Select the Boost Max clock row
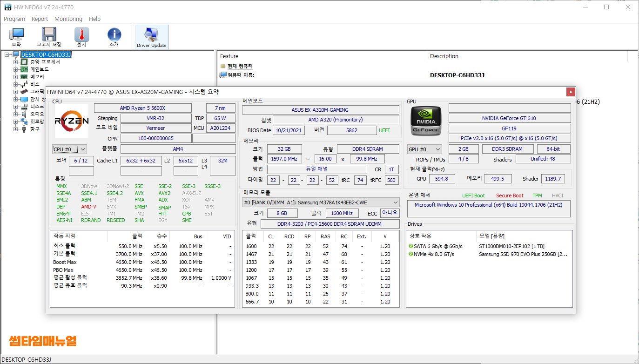 click(142, 262)
